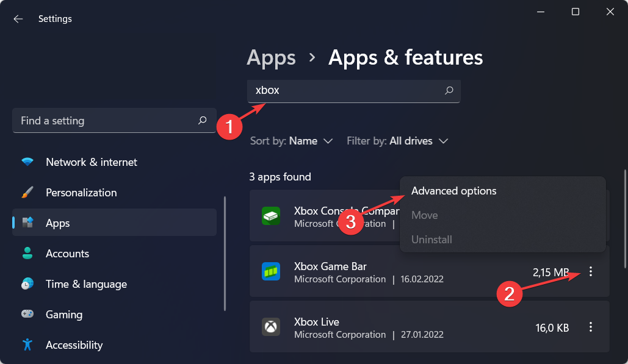
Task: Click the Xbox Game Bar app name
Action: pyautogui.click(x=330, y=266)
